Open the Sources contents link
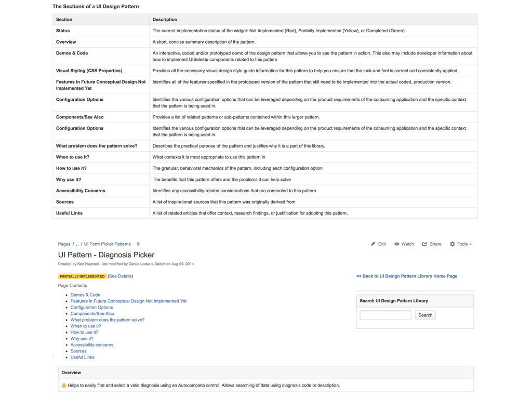Image resolution: width=532 pixels, height=399 pixels. [x=78, y=351]
